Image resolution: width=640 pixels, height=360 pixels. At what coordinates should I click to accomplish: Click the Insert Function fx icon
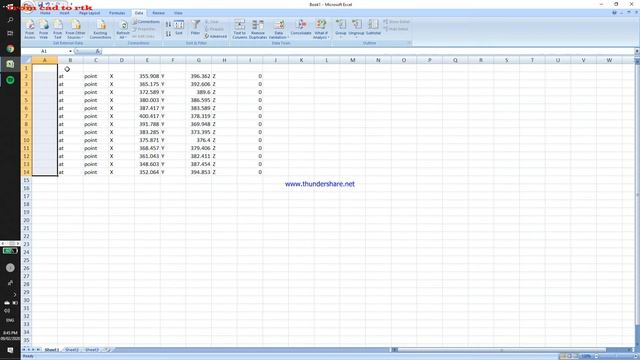[98, 51]
